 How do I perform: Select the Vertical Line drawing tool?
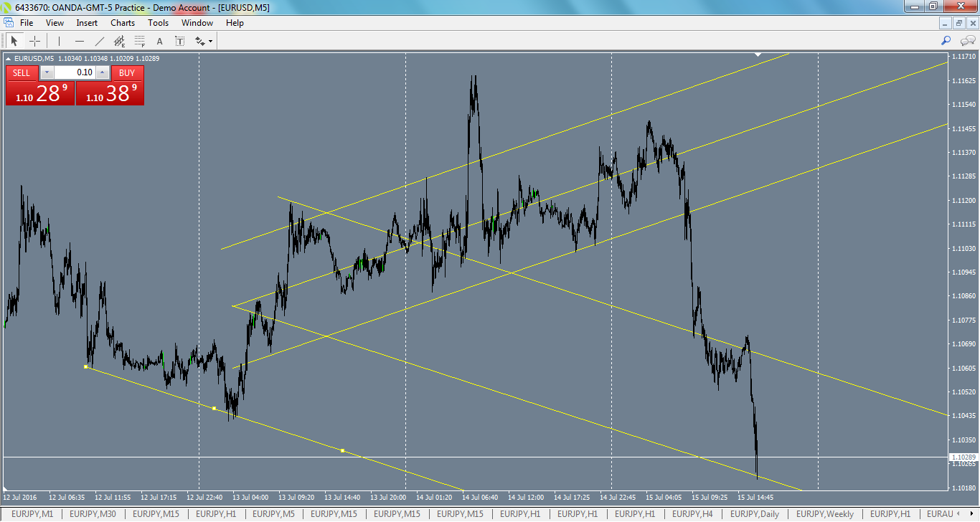tap(59, 41)
